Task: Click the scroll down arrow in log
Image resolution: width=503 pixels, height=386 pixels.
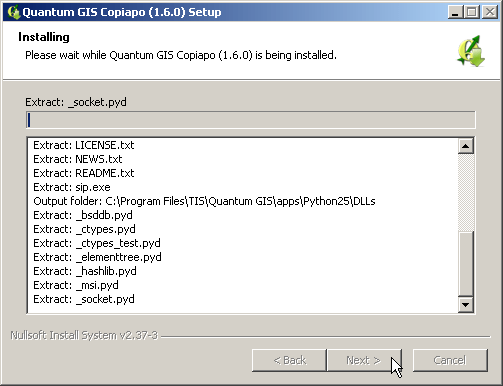Action: (466, 304)
